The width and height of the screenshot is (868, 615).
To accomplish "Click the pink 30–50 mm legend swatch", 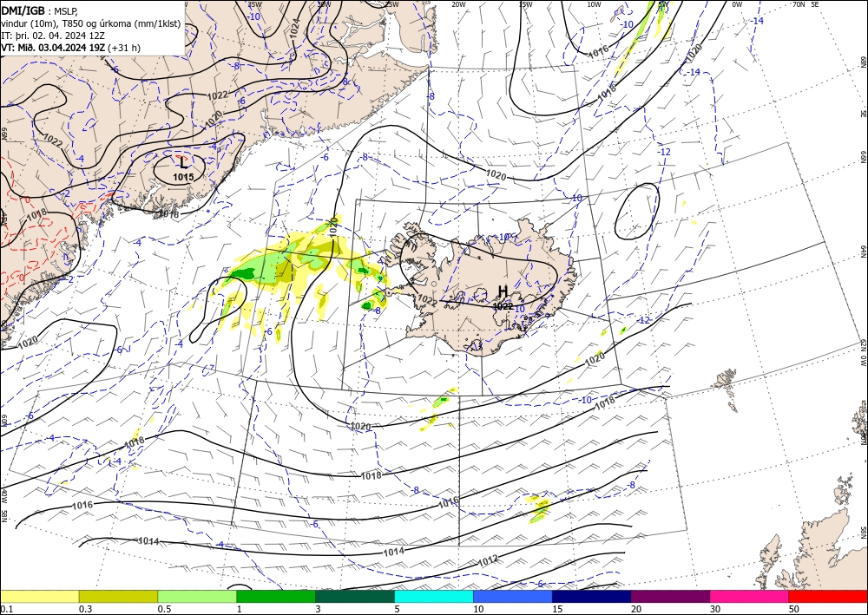I will pyautogui.click(x=750, y=596).
